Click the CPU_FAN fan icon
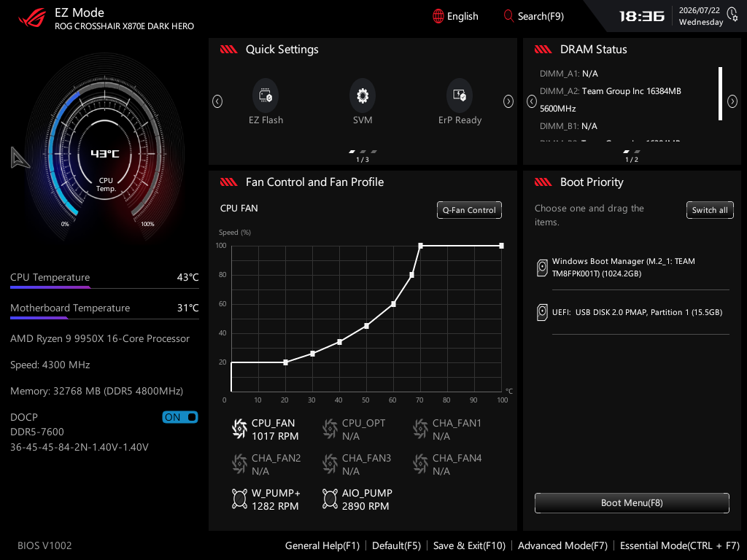 pyautogui.click(x=239, y=429)
